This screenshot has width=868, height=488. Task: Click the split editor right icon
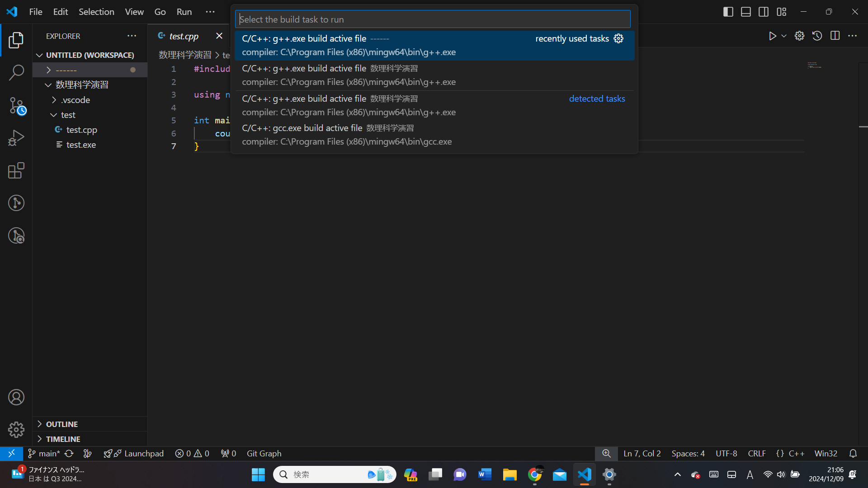click(x=835, y=36)
